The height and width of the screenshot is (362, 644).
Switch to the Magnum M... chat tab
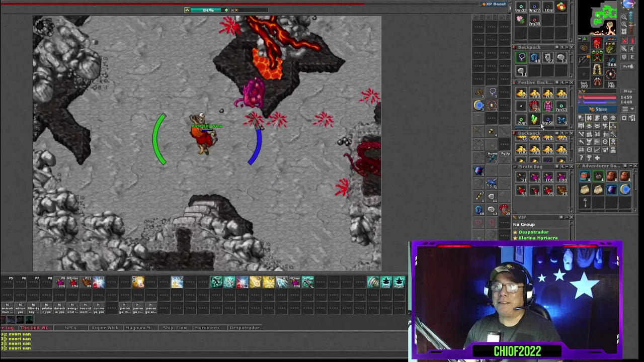140,328
